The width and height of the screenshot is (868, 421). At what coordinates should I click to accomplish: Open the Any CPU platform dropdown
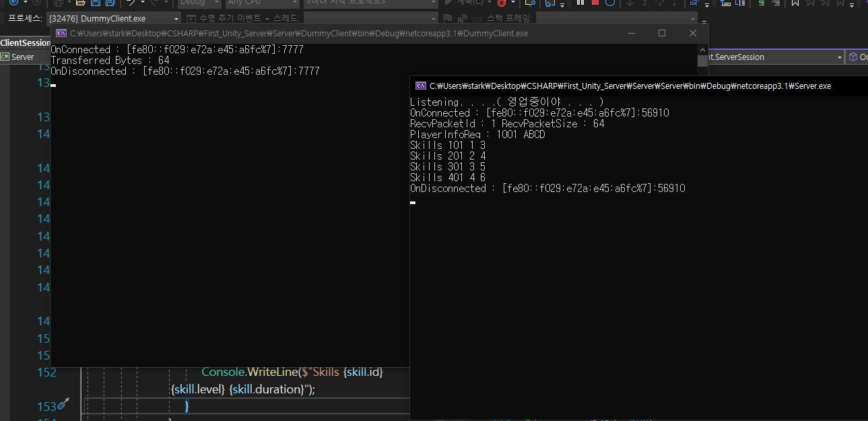263,3
